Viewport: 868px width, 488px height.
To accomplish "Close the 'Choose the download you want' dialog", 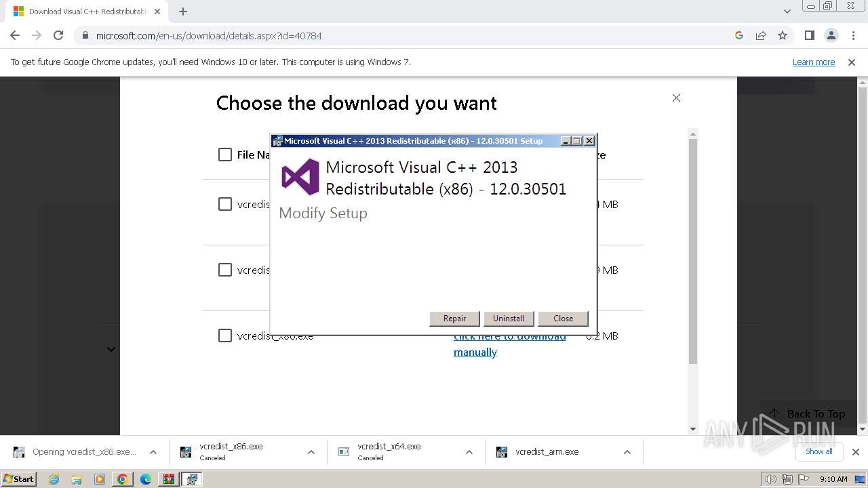I will coord(676,98).
